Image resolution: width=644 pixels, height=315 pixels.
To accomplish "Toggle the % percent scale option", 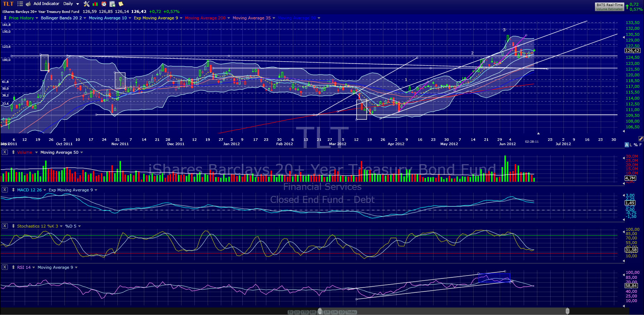I will 636,145.
